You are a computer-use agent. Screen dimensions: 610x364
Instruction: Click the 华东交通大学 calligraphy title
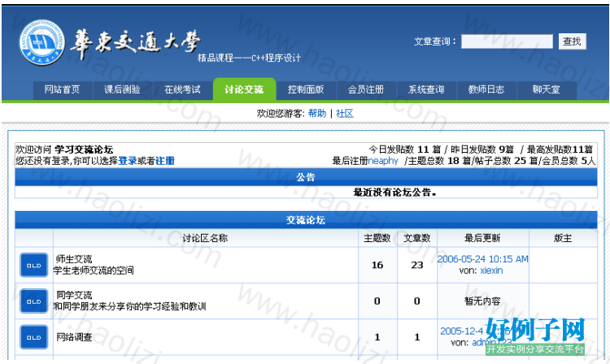click(x=135, y=44)
